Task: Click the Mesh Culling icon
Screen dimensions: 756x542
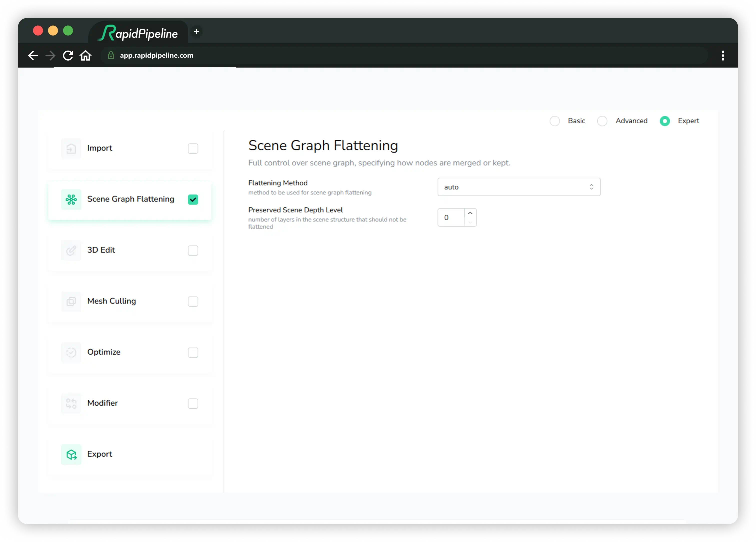Action: [71, 301]
